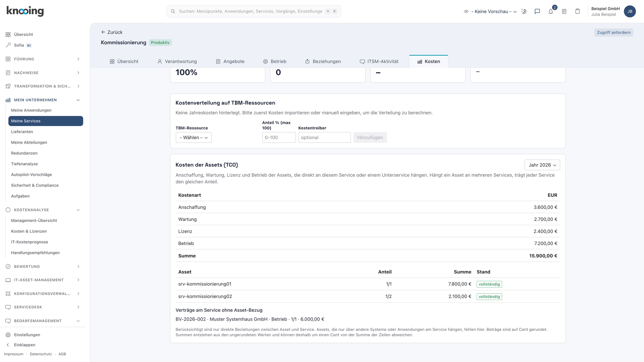Open the chat bubble icon in header

(x=537, y=11)
